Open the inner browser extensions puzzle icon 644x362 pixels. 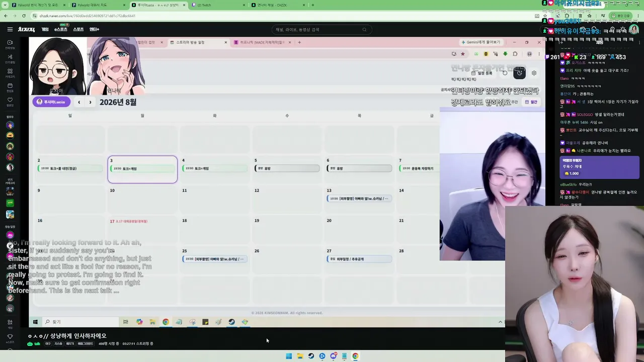pos(515,54)
